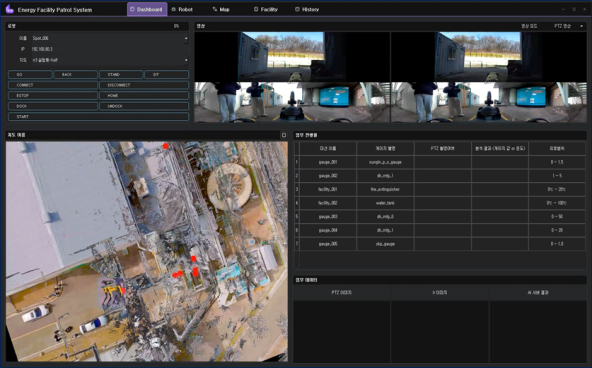Click the SIT button

(166, 74)
